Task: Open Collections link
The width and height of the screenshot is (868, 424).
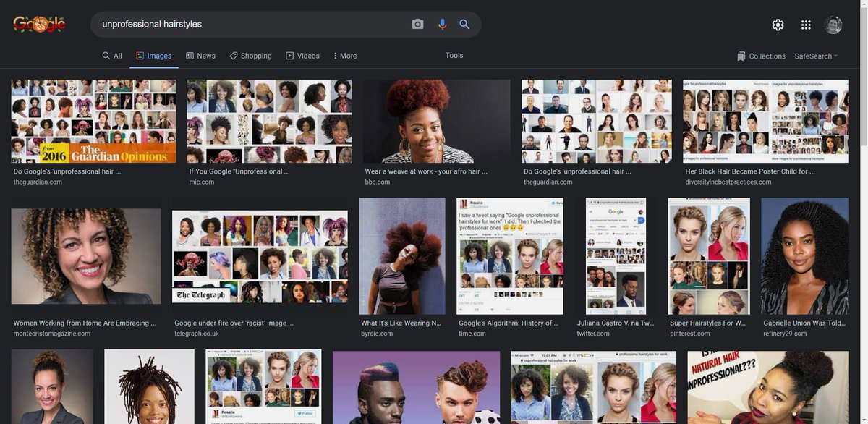Action: point(767,56)
